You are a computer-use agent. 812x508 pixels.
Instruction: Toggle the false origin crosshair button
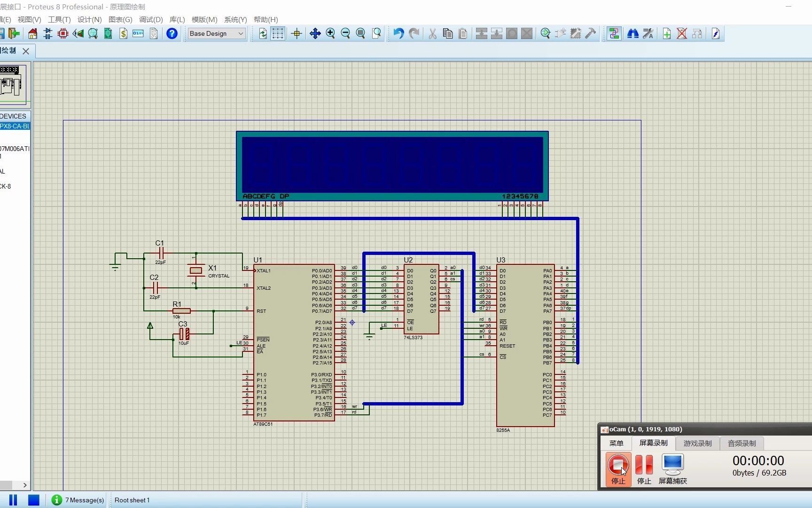point(297,33)
